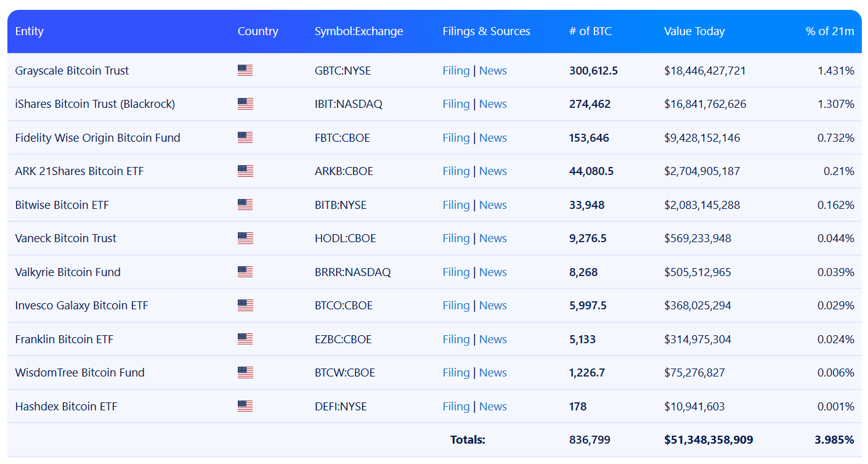Open the News link for Franklin Bitcoin ETF
This screenshot has width=868, height=464.
[493, 340]
